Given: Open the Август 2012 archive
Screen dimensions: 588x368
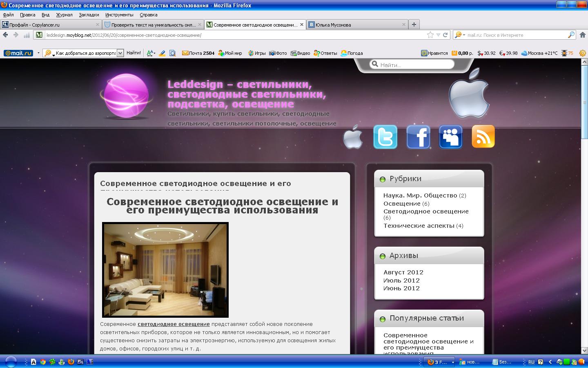Looking at the screenshot, I should tap(403, 272).
